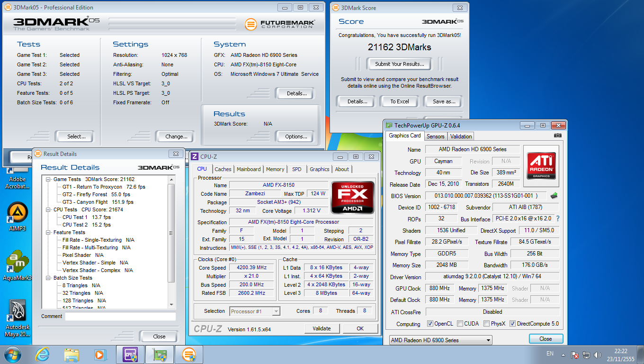This screenshot has width=644, height=364.
Task: Open Windows Media Player from the taskbar
Action: (100, 355)
